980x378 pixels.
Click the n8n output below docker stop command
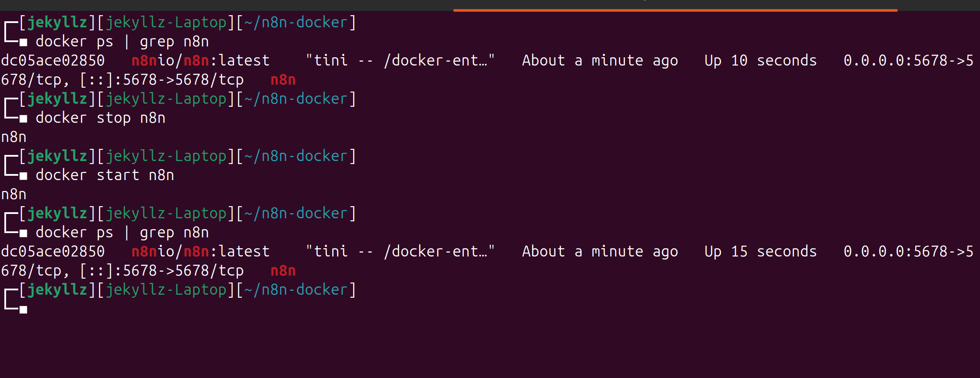[x=14, y=137]
